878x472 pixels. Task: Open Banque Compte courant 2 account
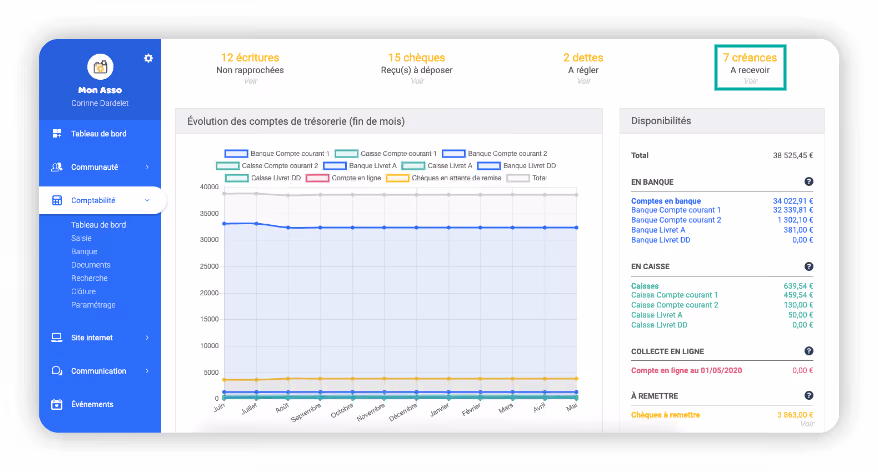pyautogui.click(x=676, y=220)
